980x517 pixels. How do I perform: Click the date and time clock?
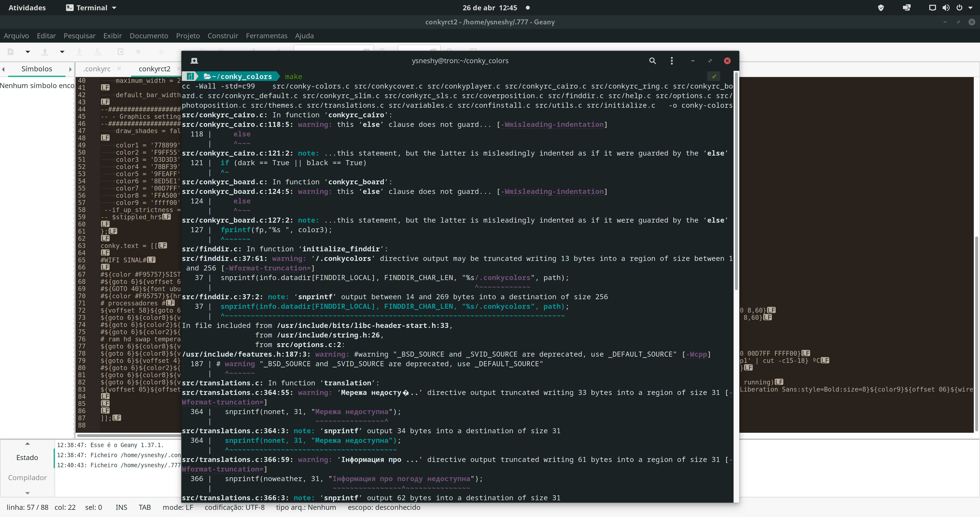click(x=490, y=8)
